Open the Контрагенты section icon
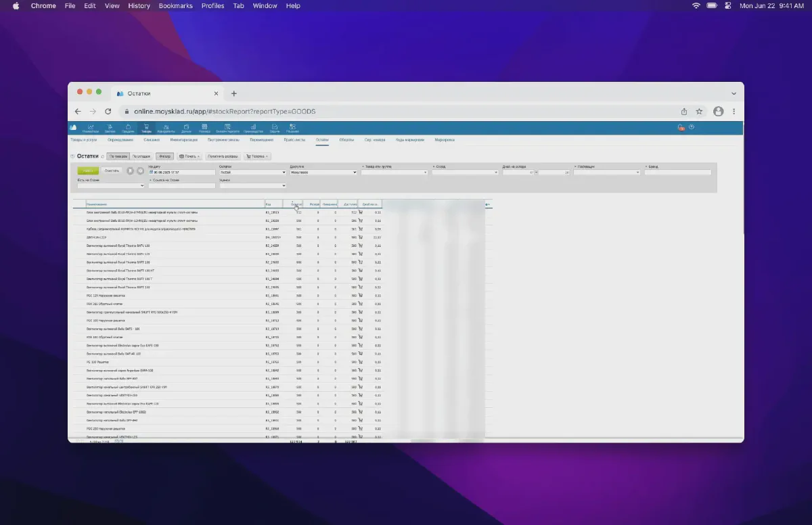812x525 pixels. click(166, 127)
